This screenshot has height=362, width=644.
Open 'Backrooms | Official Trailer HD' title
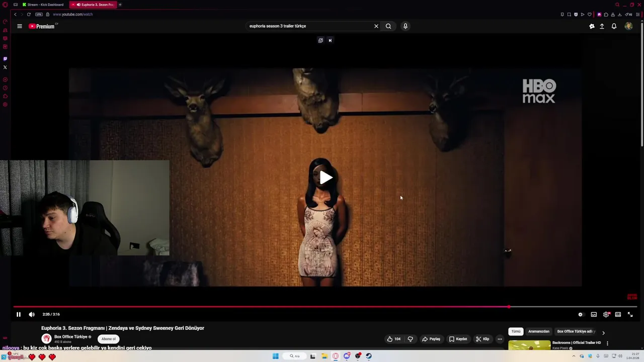pyautogui.click(x=577, y=342)
